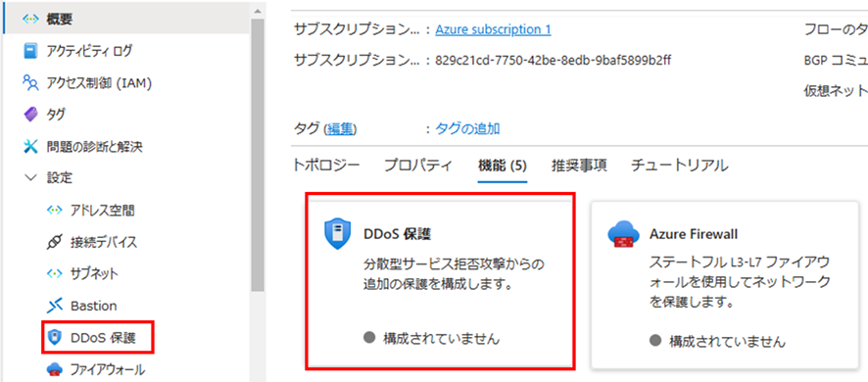Open the DDoS 保護 feature card title
The height and width of the screenshot is (382, 868).
[x=397, y=234]
